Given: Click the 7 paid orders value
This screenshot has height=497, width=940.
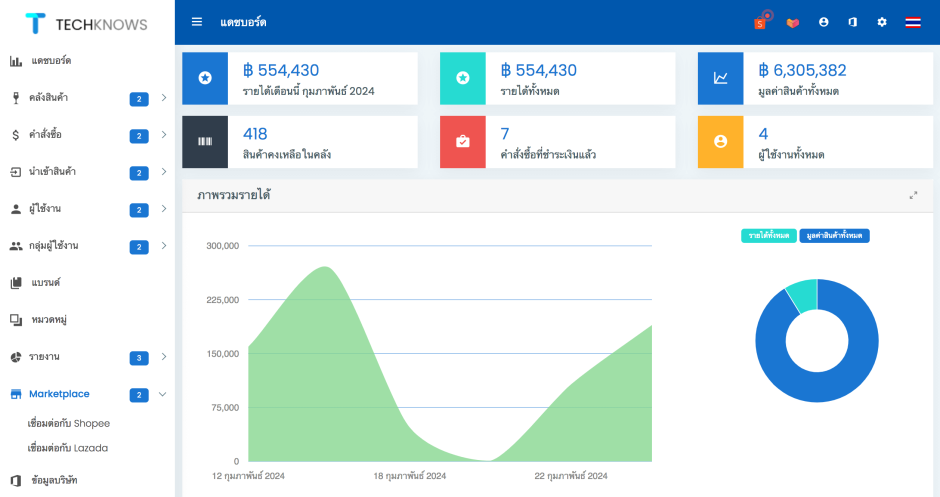Looking at the screenshot, I should pos(505,134).
